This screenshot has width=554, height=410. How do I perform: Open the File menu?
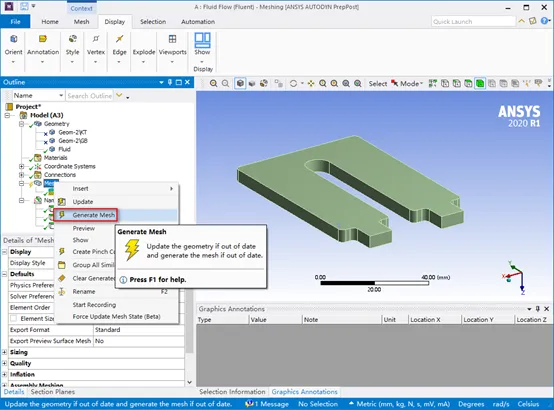15,22
